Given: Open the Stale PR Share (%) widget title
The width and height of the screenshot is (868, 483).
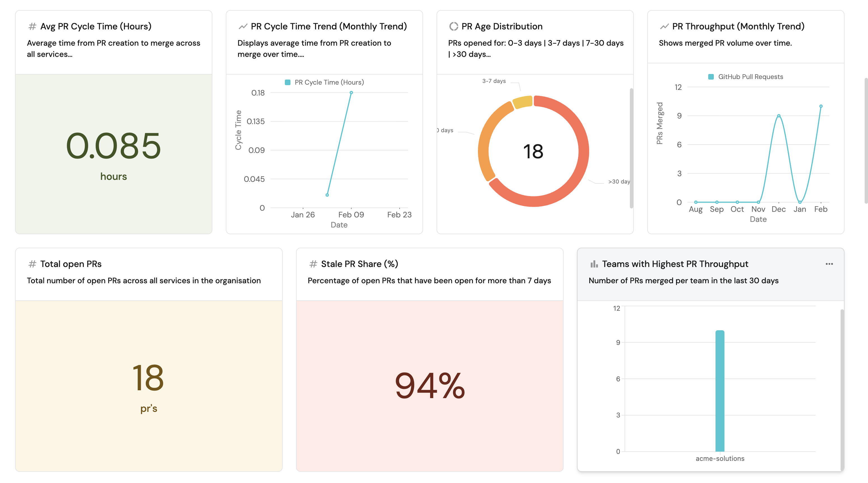Looking at the screenshot, I should click(x=359, y=264).
